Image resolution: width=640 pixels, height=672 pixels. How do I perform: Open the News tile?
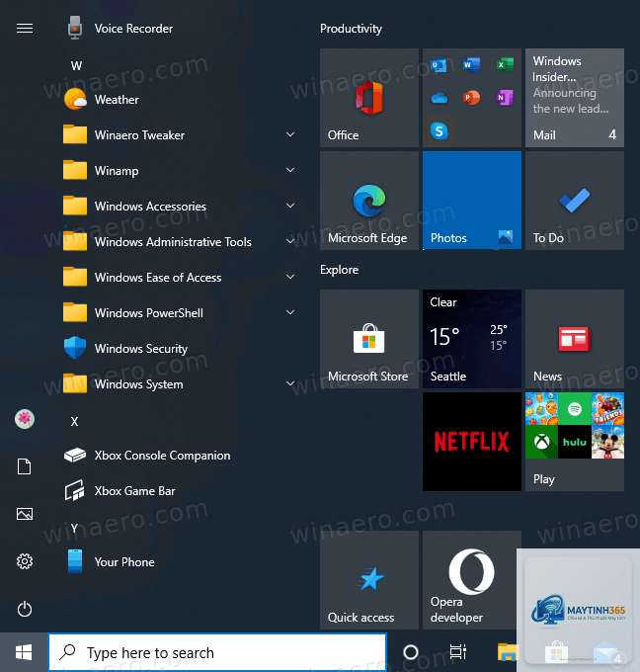click(x=575, y=339)
